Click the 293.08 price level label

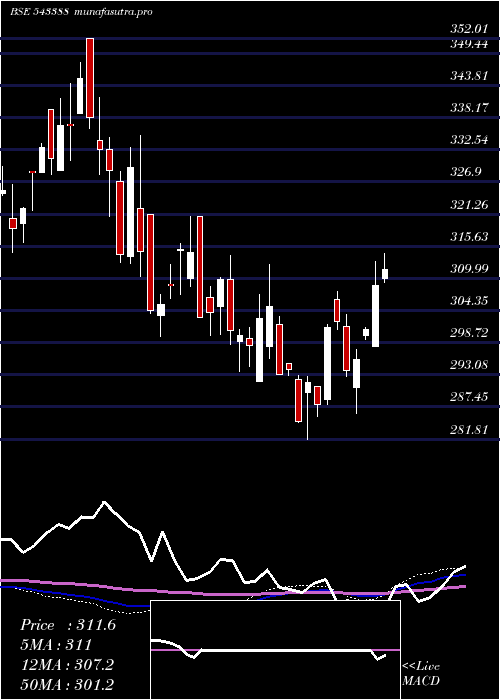[468, 365]
